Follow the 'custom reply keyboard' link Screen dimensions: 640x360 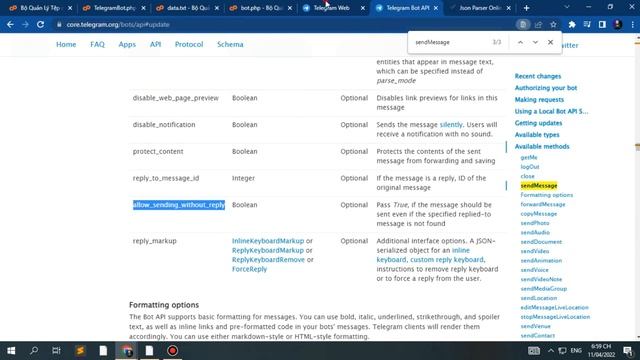click(x=447, y=260)
